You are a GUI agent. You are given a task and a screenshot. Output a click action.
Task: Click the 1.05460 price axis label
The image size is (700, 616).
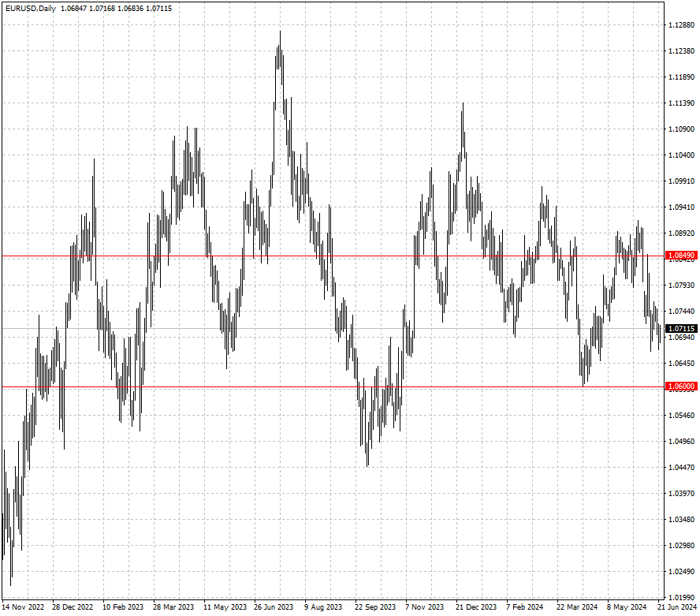pyautogui.click(x=681, y=415)
